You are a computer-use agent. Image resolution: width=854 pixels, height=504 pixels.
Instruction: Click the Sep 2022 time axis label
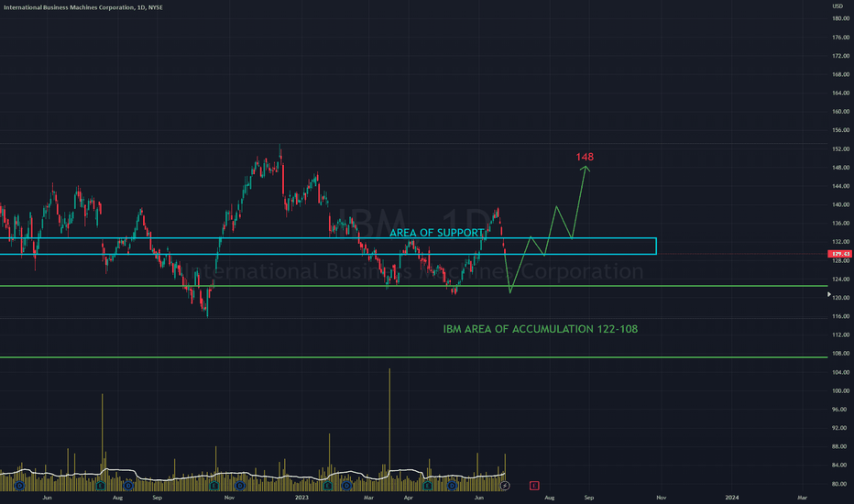tap(158, 498)
